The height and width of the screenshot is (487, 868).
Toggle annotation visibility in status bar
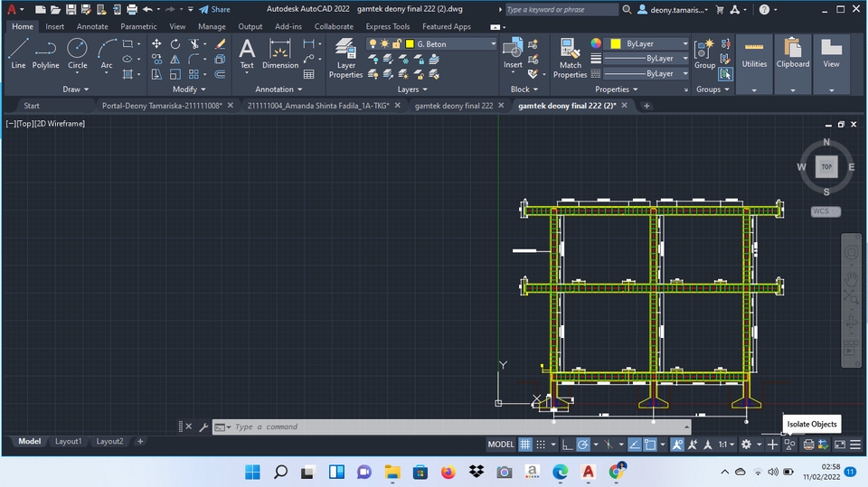click(676, 445)
